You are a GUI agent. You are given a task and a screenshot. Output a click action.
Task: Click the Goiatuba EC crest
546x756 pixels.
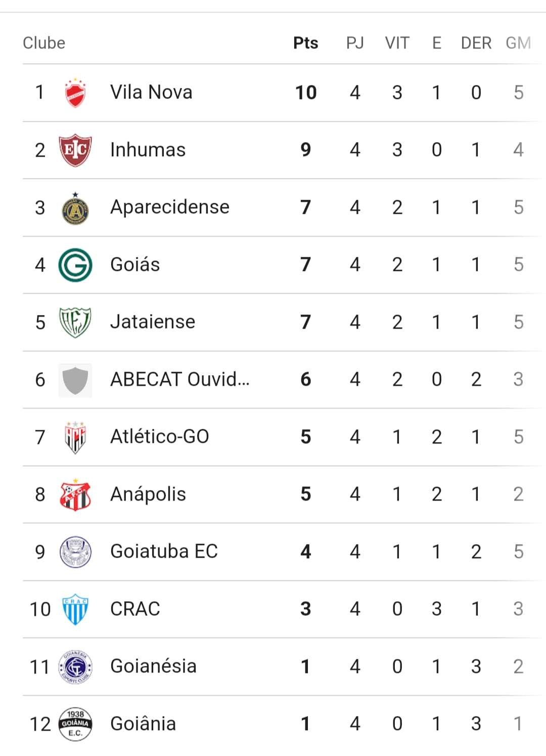[75, 552]
